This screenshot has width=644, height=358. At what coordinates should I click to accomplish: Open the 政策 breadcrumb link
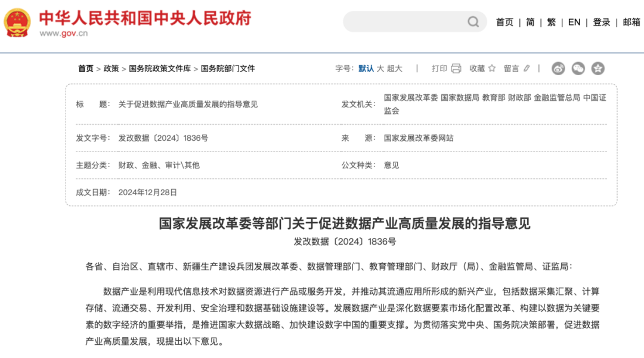point(112,69)
